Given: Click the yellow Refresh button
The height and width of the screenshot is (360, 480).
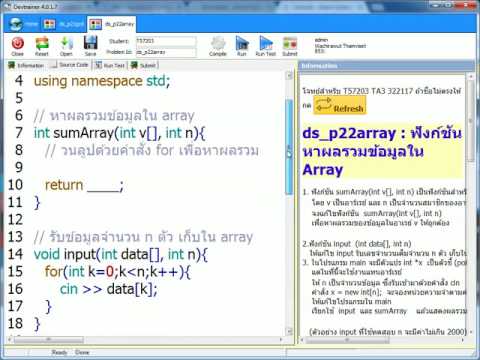Looking at the screenshot, I should pyautogui.click(x=340, y=105).
